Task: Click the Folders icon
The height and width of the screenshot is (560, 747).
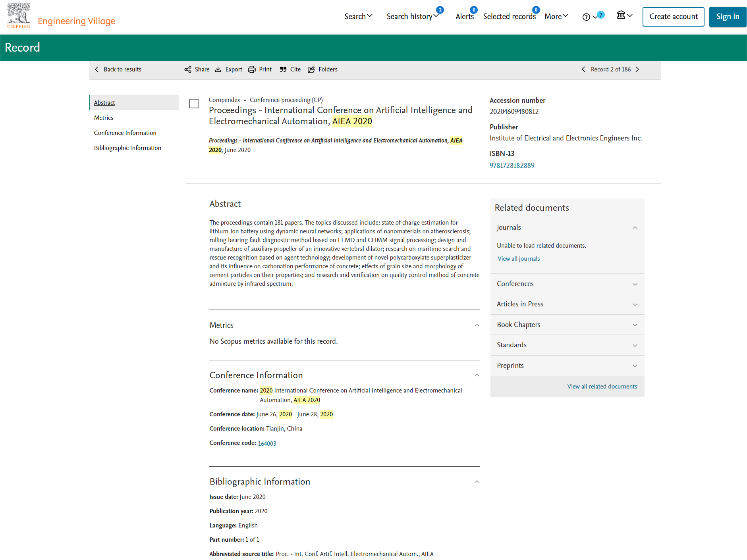Action: tap(311, 69)
